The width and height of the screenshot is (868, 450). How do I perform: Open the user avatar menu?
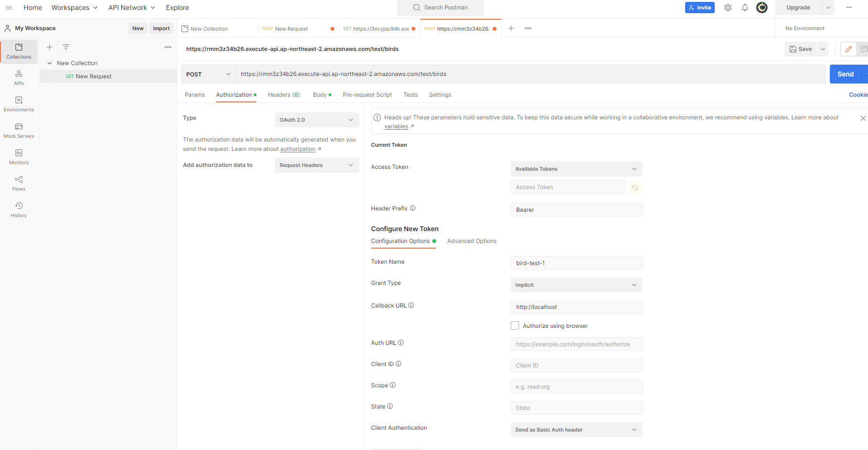[x=762, y=8]
